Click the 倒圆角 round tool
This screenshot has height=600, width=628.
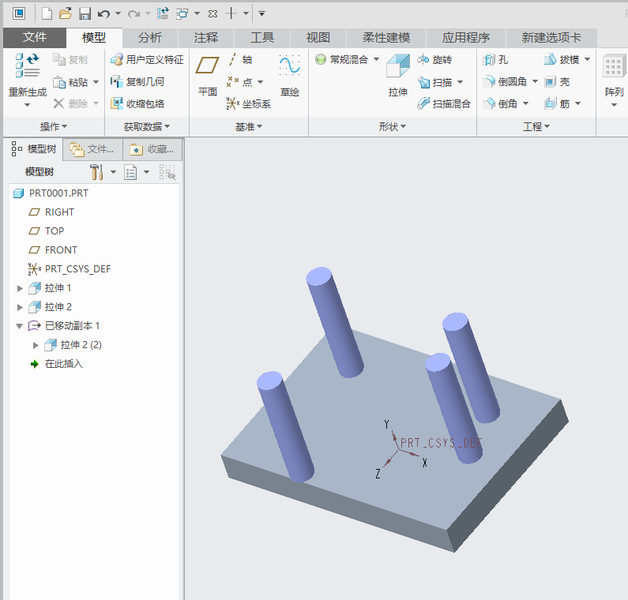point(505,82)
